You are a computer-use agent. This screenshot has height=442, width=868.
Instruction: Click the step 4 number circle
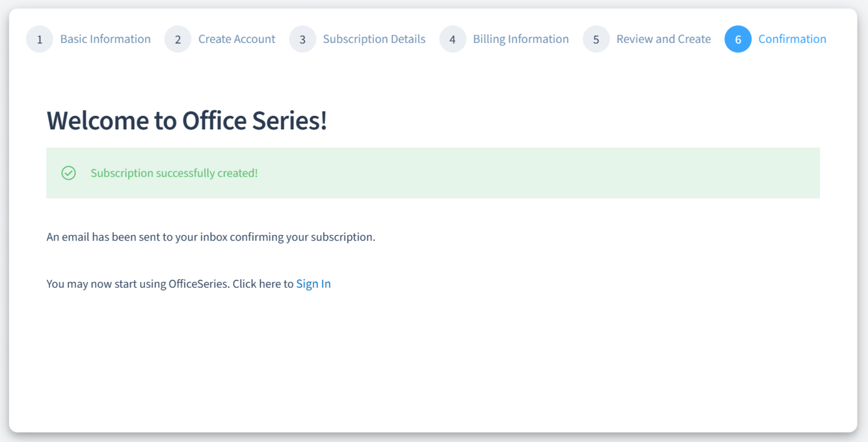[453, 39]
